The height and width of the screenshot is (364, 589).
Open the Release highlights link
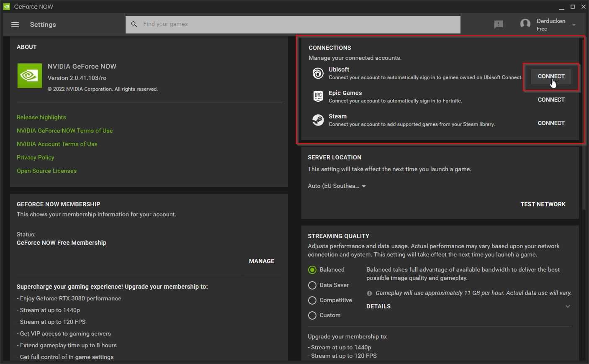(x=41, y=118)
